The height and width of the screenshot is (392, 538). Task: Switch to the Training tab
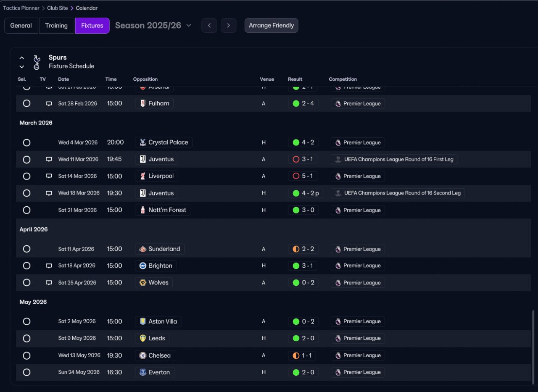(x=56, y=26)
